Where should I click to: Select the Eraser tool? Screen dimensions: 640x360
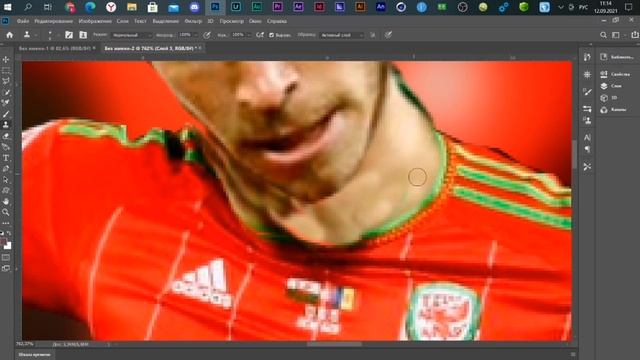[x=6, y=136]
